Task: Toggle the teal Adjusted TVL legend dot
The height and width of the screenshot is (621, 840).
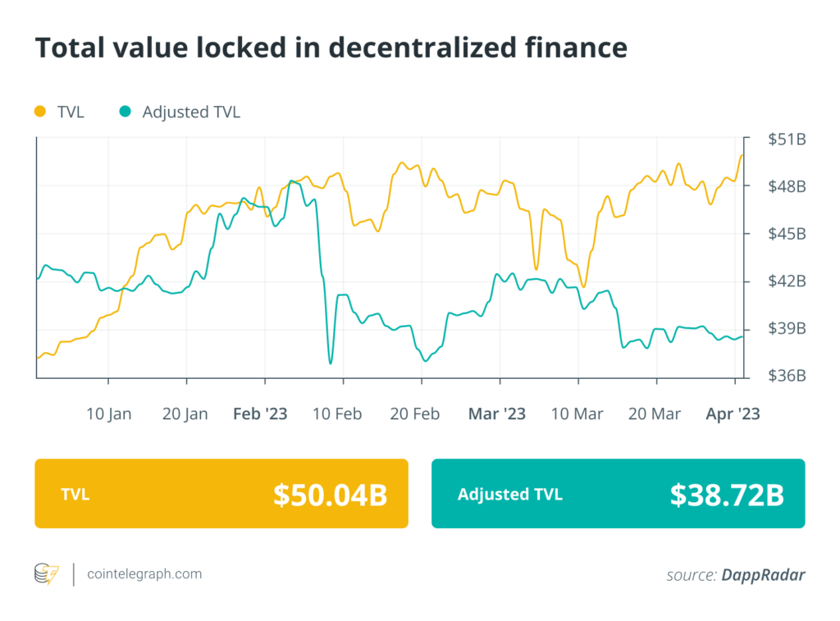Action: (125, 112)
